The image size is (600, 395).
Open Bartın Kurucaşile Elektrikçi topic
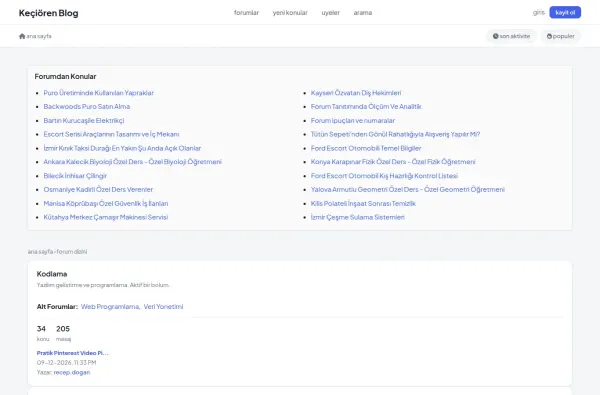(x=84, y=121)
